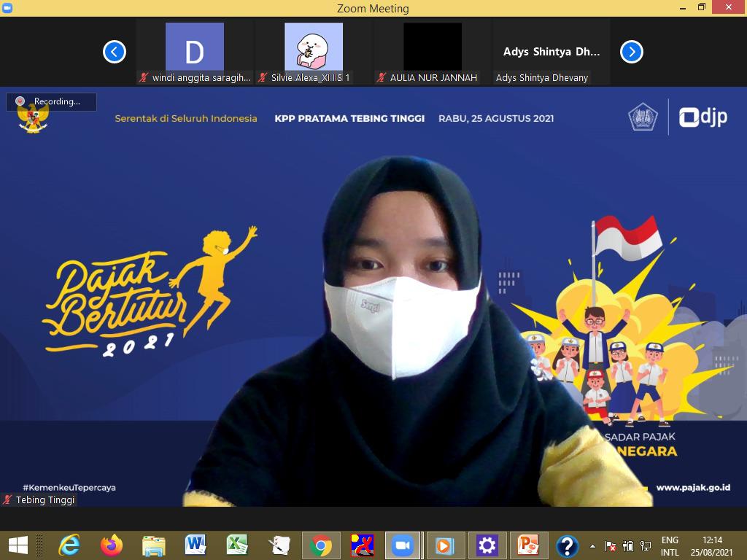Show previous participants with left arrow
Screen dimensions: 747x560
click(115, 52)
